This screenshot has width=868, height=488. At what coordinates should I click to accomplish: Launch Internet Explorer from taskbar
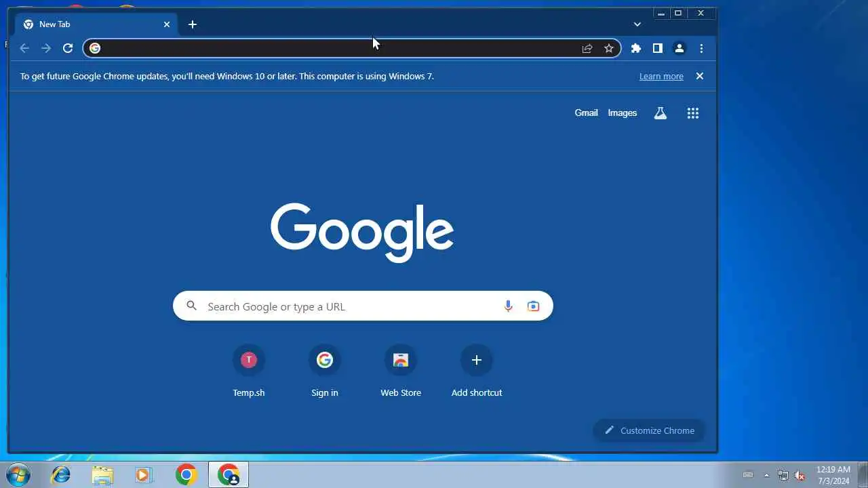(x=61, y=474)
